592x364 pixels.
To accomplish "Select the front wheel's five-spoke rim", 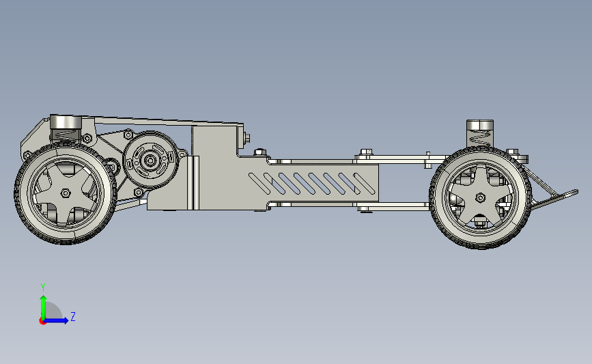I will pos(480,197).
